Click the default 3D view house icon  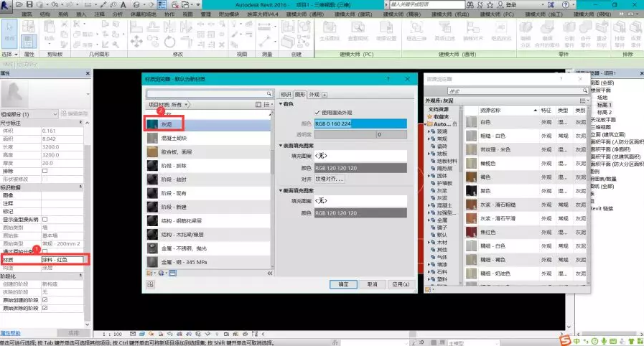[x=136, y=4]
